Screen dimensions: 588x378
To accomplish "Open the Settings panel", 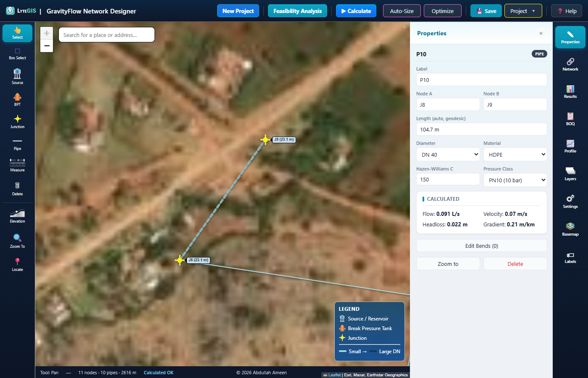I will click(x=570, y=202).
